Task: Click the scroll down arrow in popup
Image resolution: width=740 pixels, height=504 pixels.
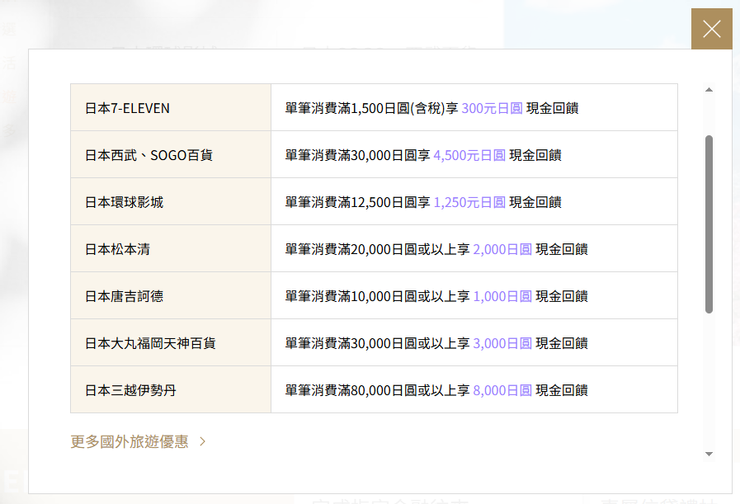Action: (x=709, y=454)
